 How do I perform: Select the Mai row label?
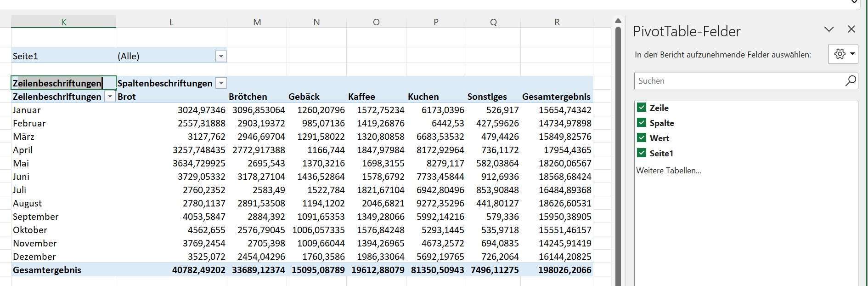[x=63, y=163]
